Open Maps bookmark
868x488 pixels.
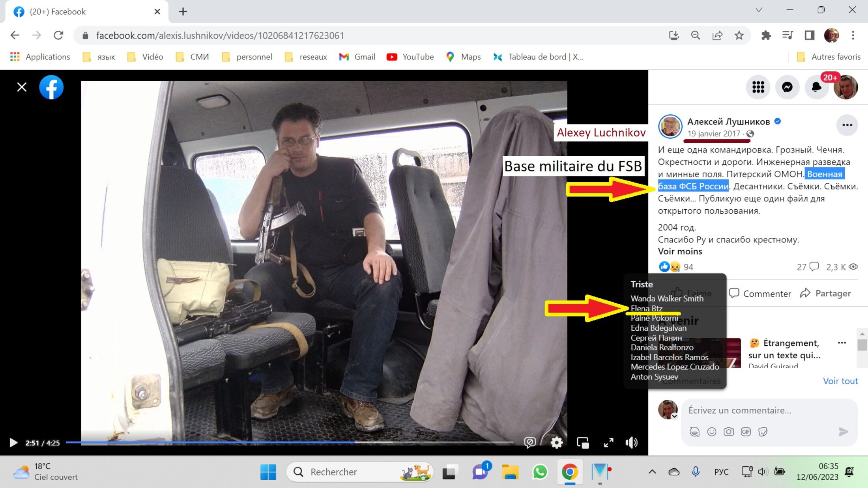click(x=463, y=57)
